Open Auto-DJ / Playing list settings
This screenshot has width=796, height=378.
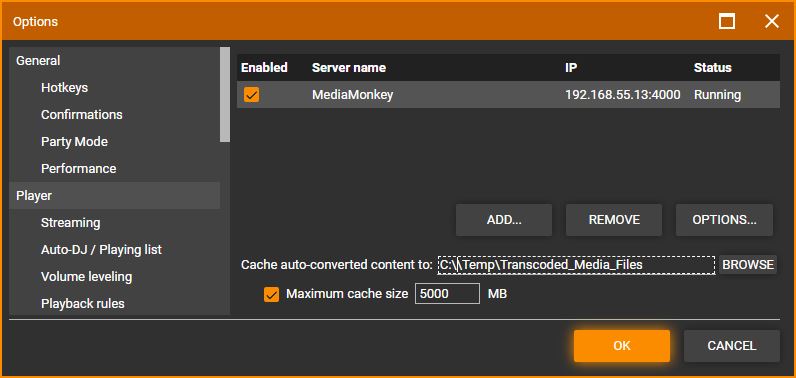coord(102,249)
